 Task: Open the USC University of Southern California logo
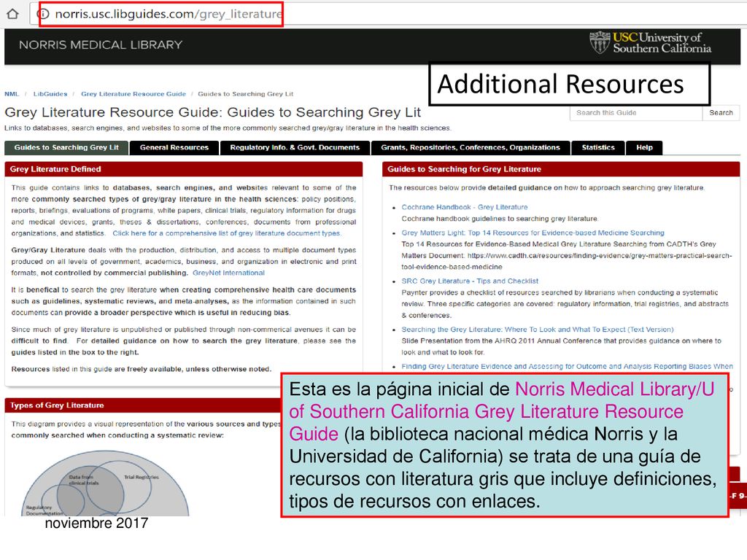pos(650,43)
